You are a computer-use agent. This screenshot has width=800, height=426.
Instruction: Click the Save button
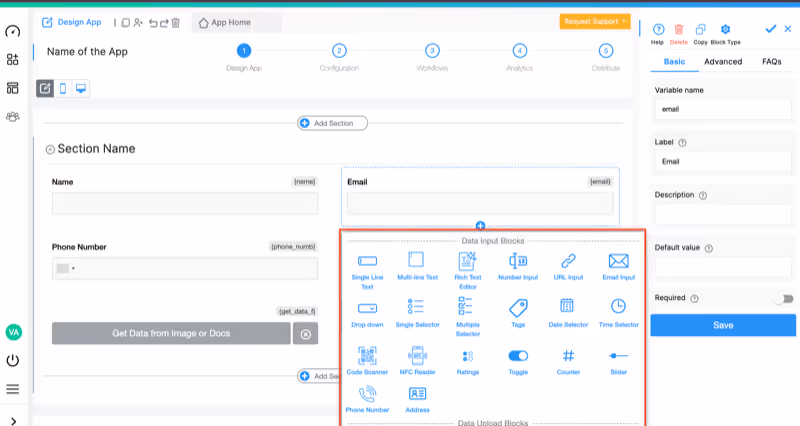723,325
